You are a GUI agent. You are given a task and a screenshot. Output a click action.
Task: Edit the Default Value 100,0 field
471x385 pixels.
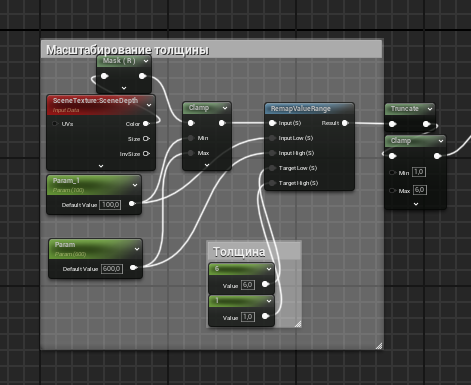[x=110, y=205]
